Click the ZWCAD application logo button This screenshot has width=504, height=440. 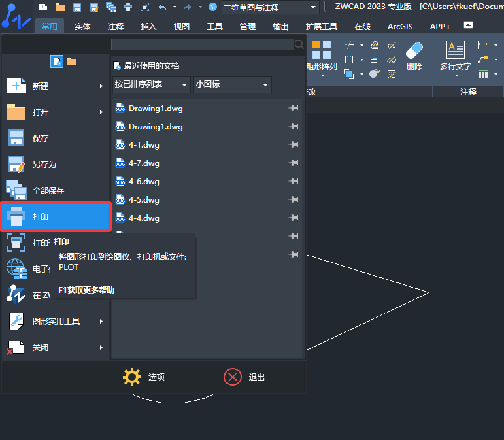(x=16, y=17)
